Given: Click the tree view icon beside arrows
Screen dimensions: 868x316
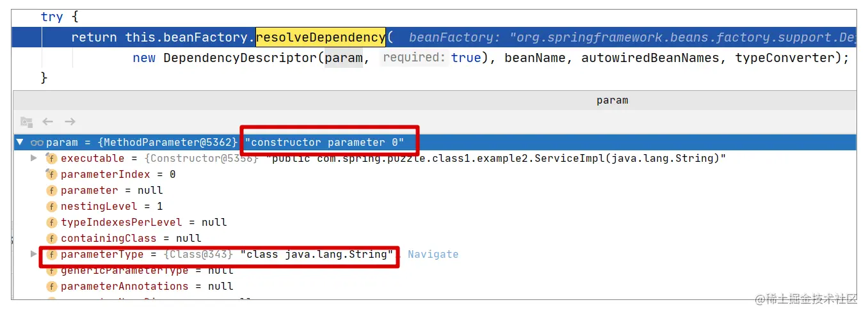Looking at the screenshot, I should [x=26, y=122].
